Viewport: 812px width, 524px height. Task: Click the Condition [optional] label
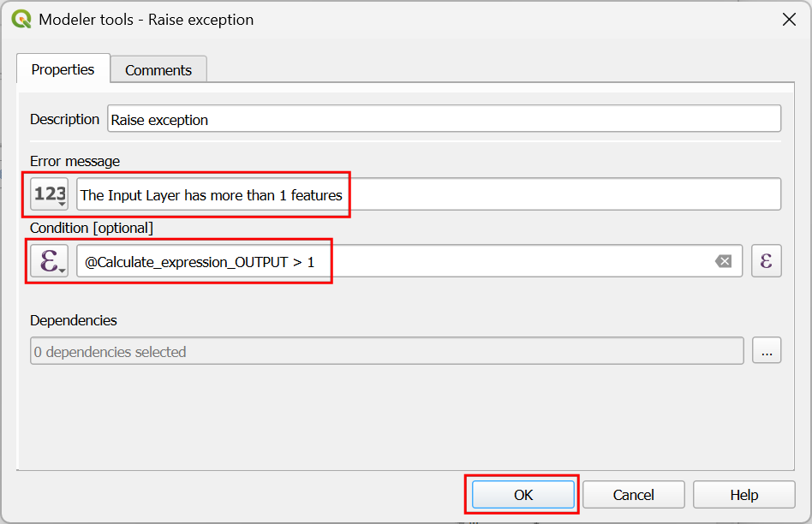(91, 228)
